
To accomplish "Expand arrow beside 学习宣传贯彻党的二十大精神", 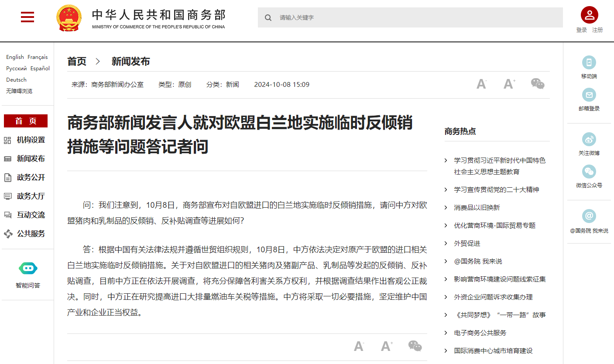I will click(446, 190).
